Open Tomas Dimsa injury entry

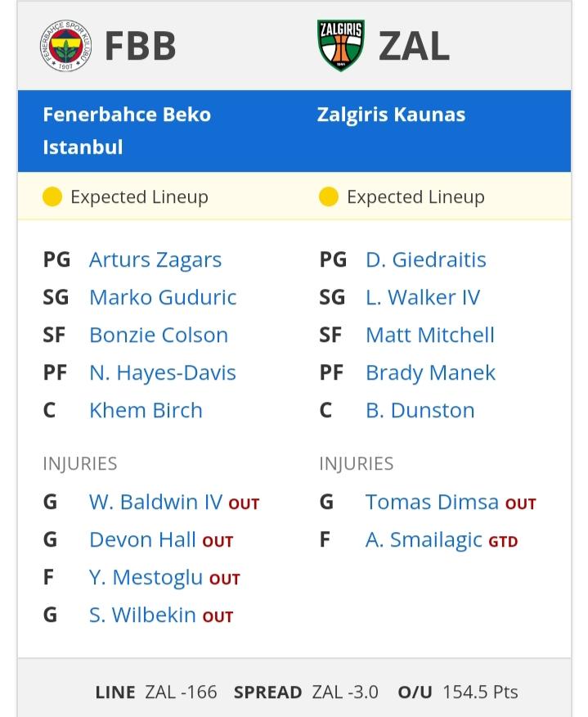pyautogui.click(x=432, y=502)
